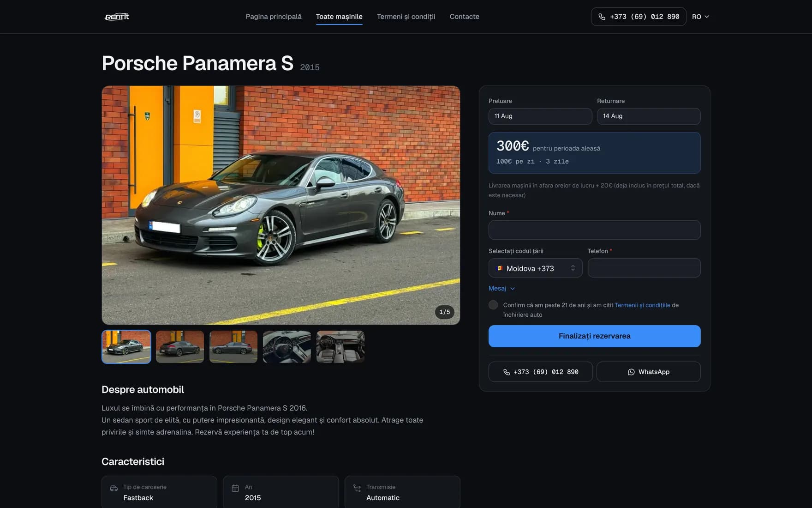Click the Finalizați rezervarea button
812x508 pixels.
coord(595,336)
